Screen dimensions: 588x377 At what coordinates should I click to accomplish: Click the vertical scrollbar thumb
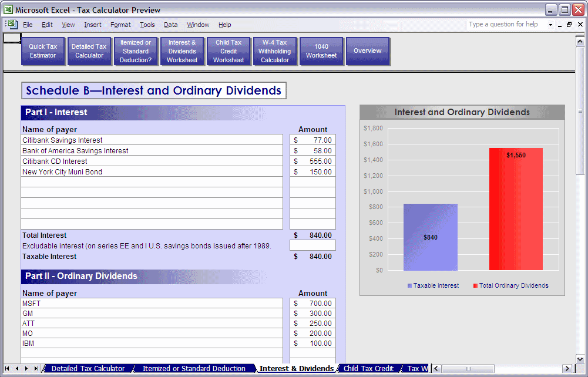click(x=580, y=110)
